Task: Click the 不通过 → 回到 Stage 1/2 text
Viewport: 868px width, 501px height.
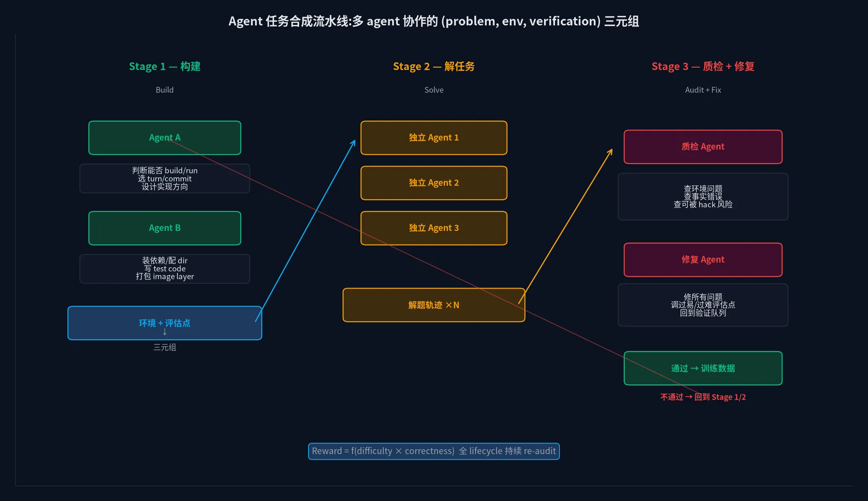Action: (703, 397)
